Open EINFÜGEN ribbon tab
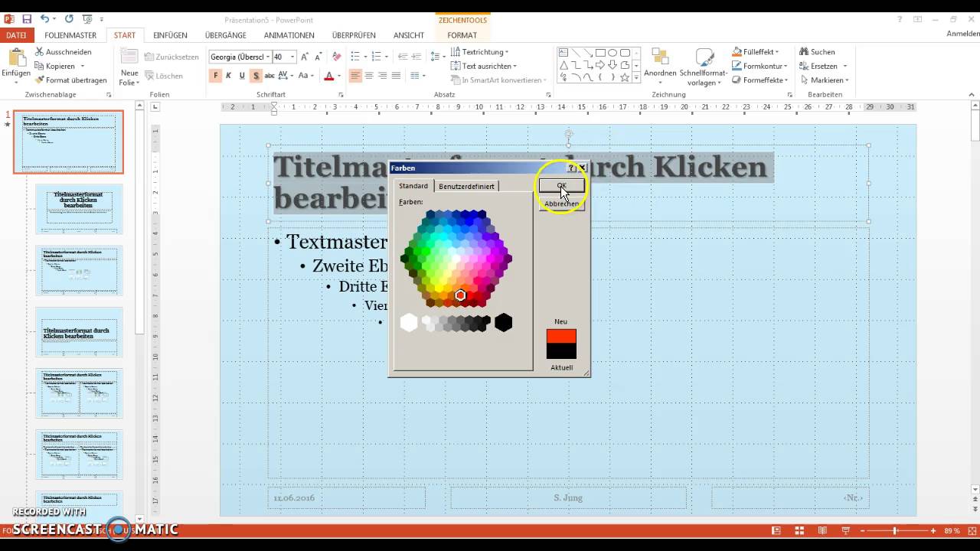Viewport: 980px width, 551px height. pos(170,35)
